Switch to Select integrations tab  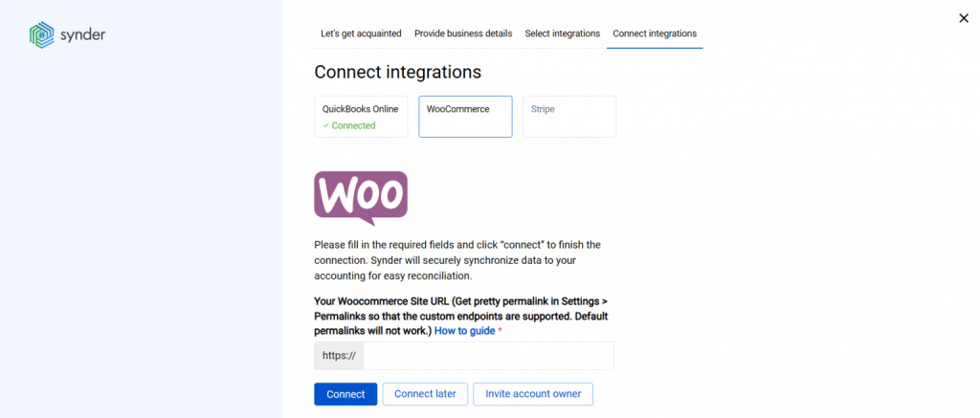(x=563, y=33)
